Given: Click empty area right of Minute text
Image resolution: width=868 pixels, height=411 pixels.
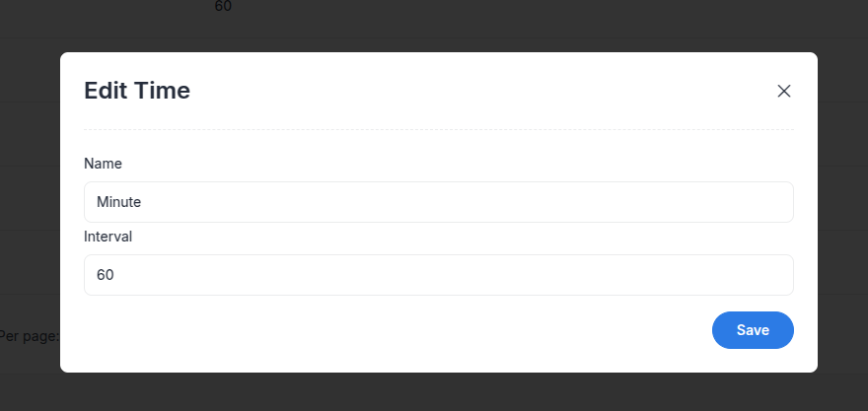Looking at the screenshot, I should coord(465,202).
